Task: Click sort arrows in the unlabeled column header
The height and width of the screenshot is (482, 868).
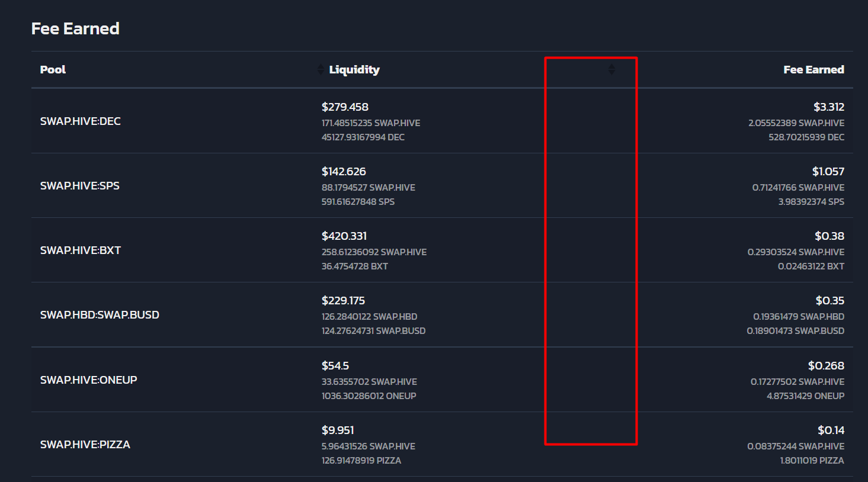Action: (x=611, y=69)
